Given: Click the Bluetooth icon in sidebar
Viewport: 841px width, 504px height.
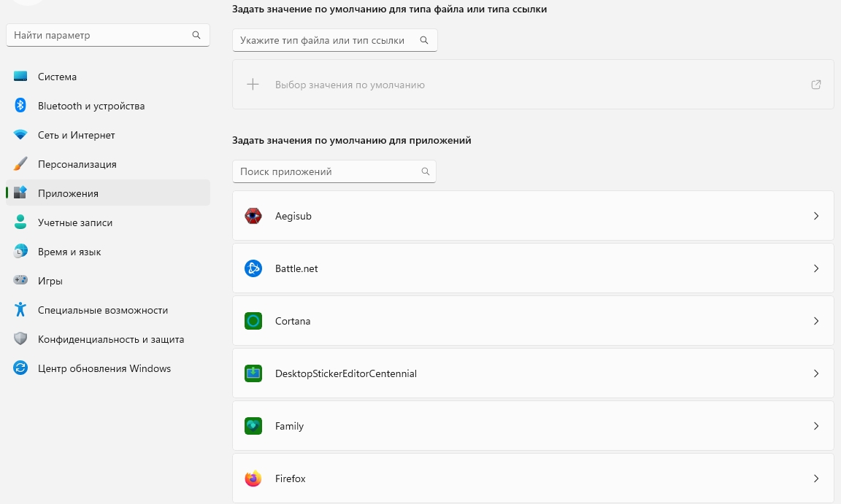Looking at the screenshot, I should (20, 106).
